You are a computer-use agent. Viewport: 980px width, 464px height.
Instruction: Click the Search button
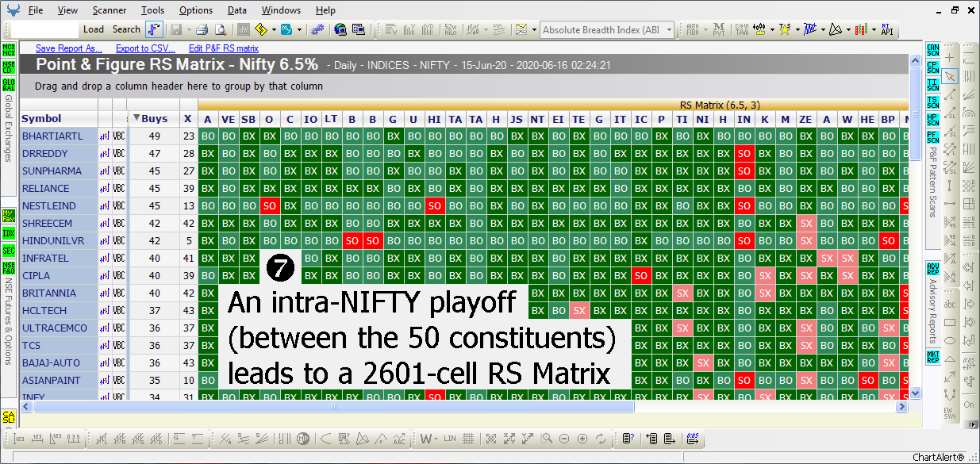[x=126, y=29]
